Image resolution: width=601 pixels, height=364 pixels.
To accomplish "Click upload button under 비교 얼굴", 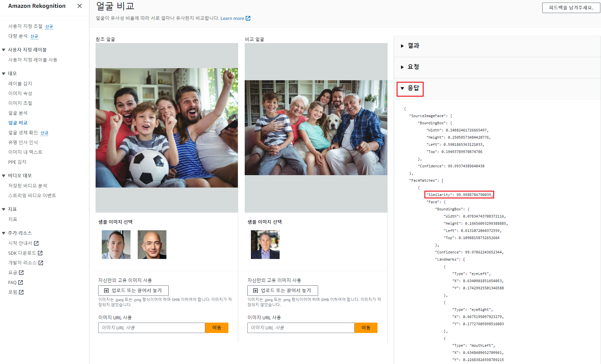I will [x=283, y=291].
